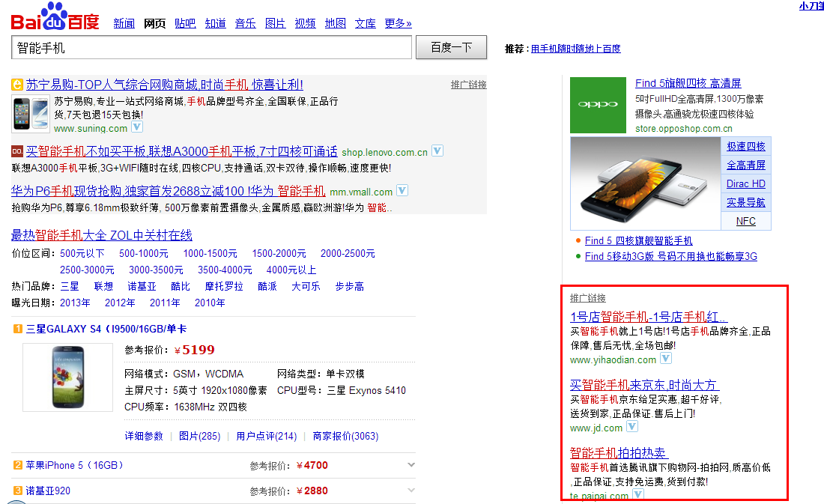Open the 地图 tab
This screenshot has width=824, height=504.
[336, 23]
